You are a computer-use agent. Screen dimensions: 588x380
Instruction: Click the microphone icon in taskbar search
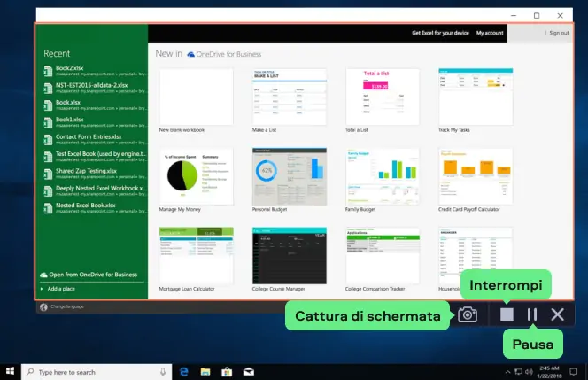pos(163,372)
